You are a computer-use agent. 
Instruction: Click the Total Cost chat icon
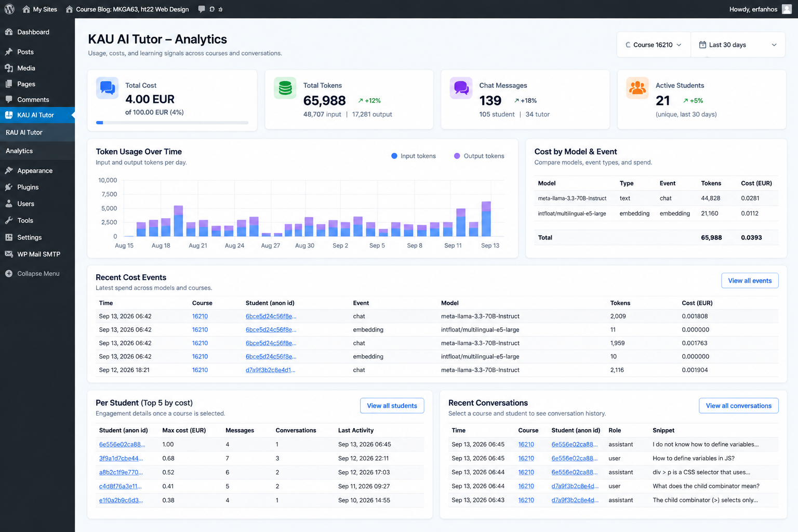[x=108, y=88]
